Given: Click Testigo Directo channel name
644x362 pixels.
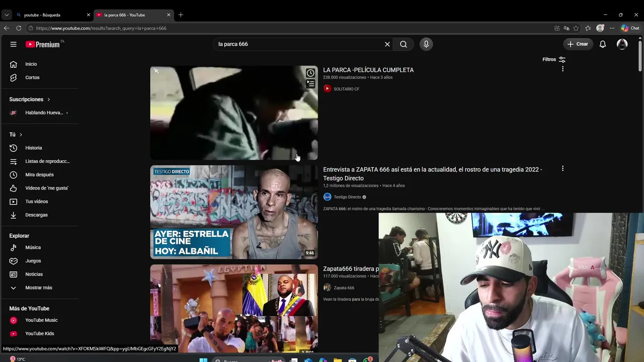Looking at the screenshot, I should [x=348, y=197].
